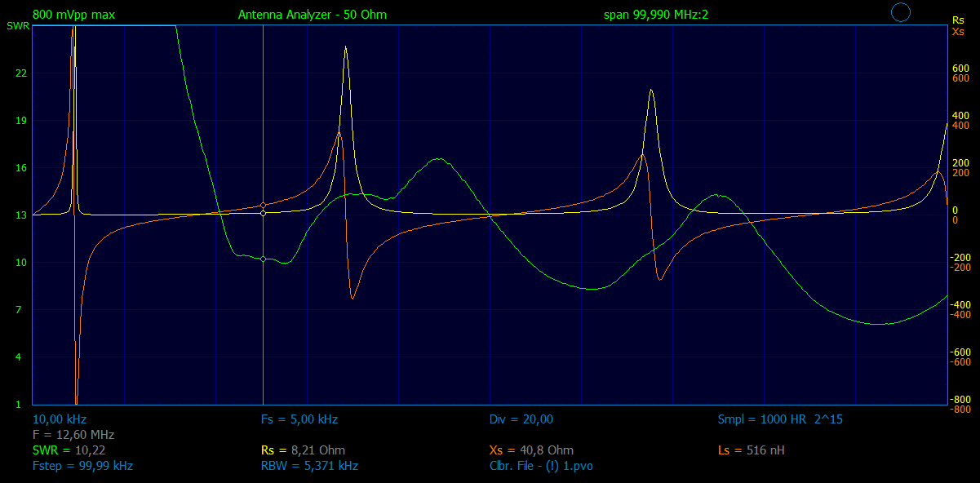Click the marker dot on the green SWR curve

click(x=263, y=259)
